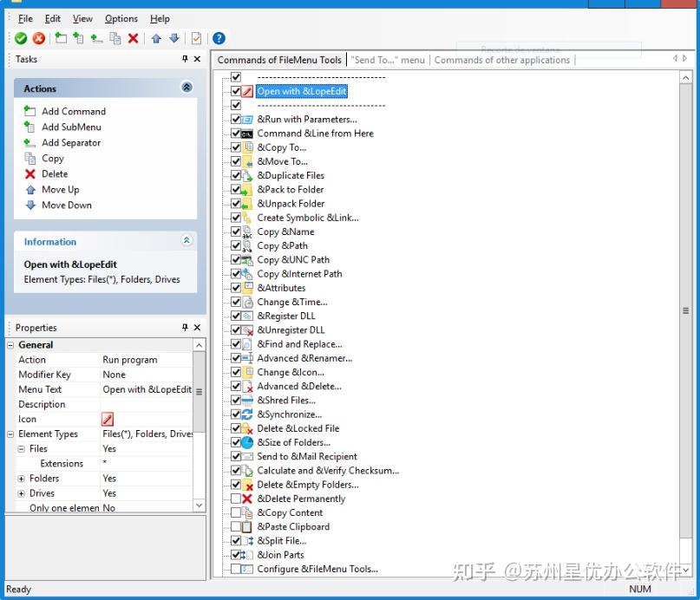Image resolution: width=700 pixels, height=600 pixels.
Task: Click the blue Help question mark icon
Action: pyautogui.click(x=219, y=38)
